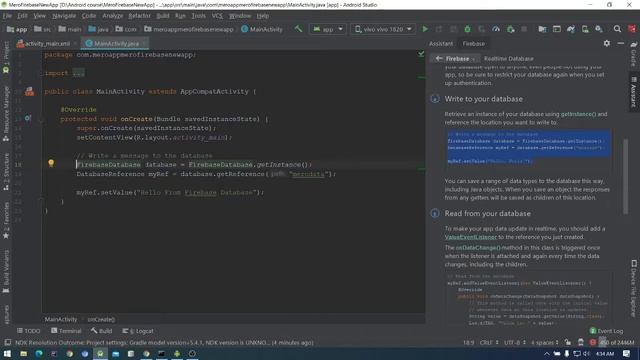
Task: Open the CRLF line separator selector
Action: point(489,342)
